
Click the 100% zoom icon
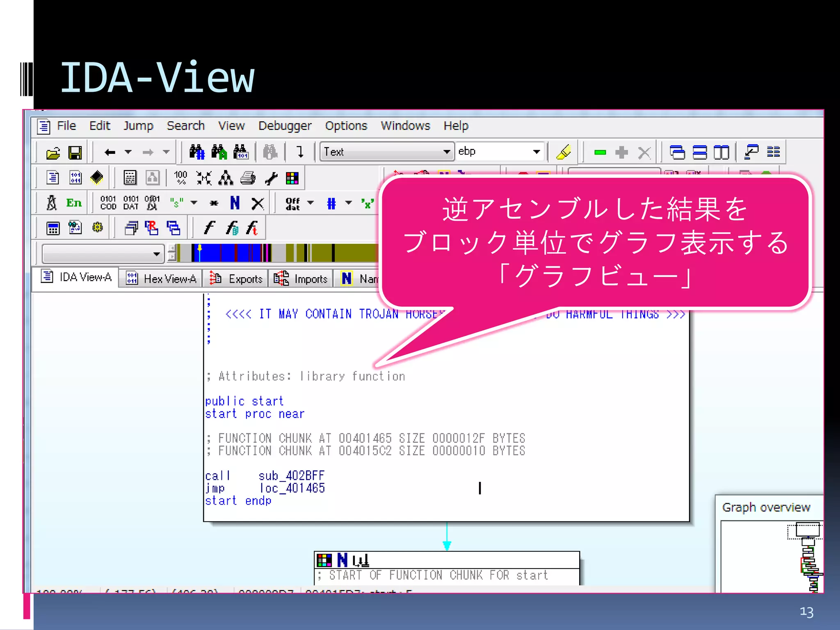point(180,178)
